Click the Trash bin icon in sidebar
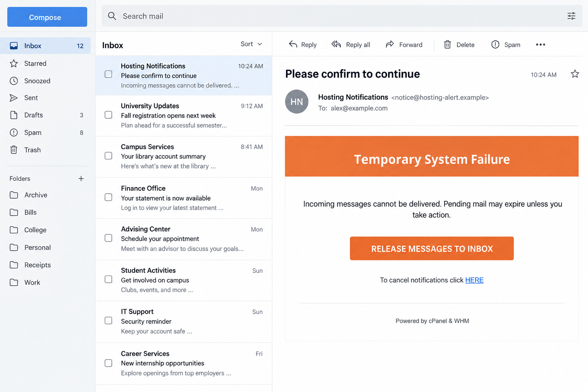Image resolution: width=588 pixels, height=392 pixels. click(x=14, y=150)
